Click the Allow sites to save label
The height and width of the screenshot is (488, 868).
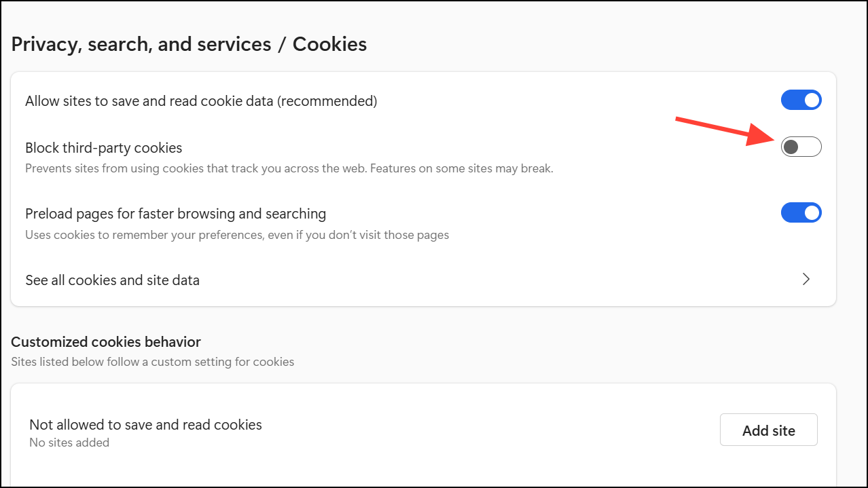(151, 101)
